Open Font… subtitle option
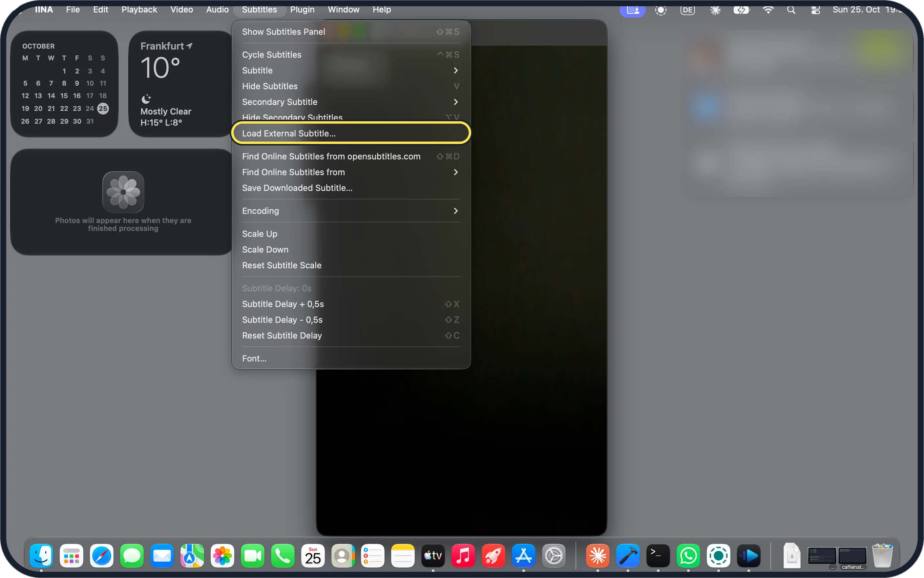This screenshot has width=924, height=578. pos(351,359)
